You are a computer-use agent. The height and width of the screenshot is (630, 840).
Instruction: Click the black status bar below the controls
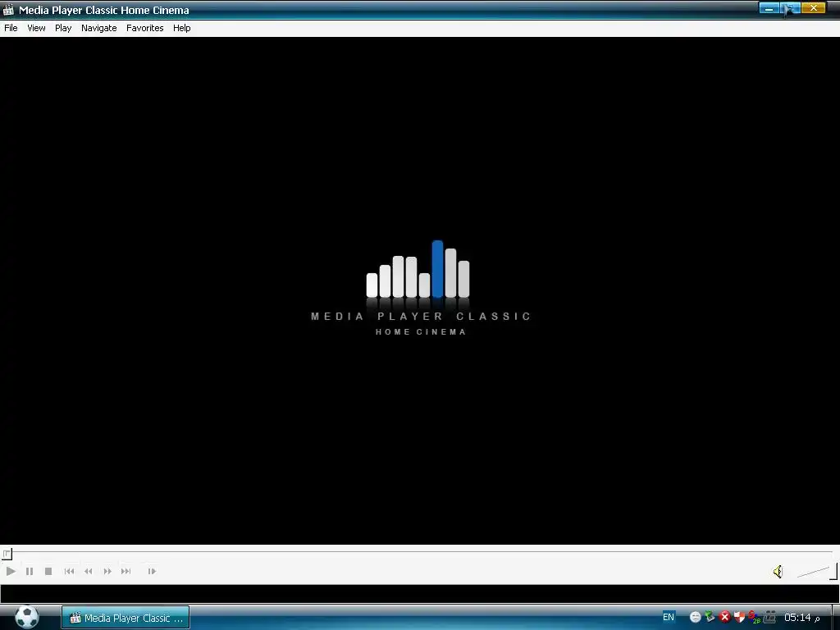(419, 594)
